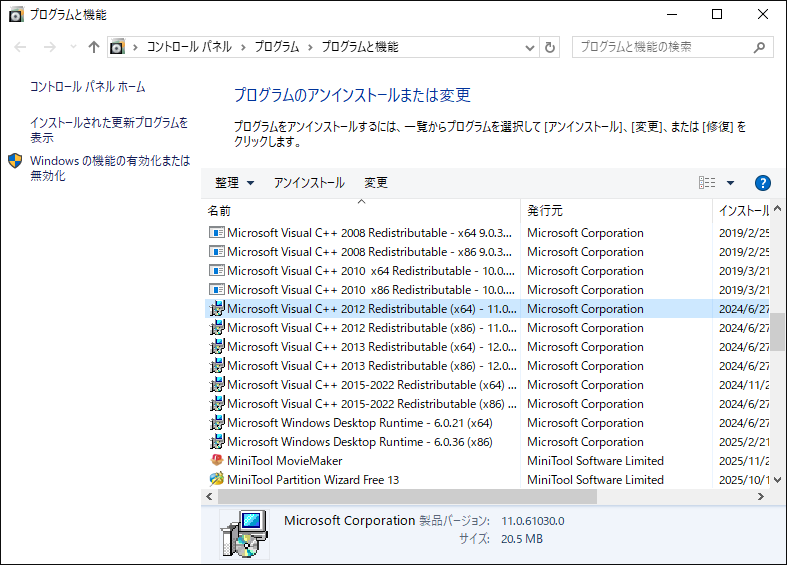Expand chevron after コントロール パネル breadcrumb
The height and width of the screenshot is (565, 787).
pos(243,47)
